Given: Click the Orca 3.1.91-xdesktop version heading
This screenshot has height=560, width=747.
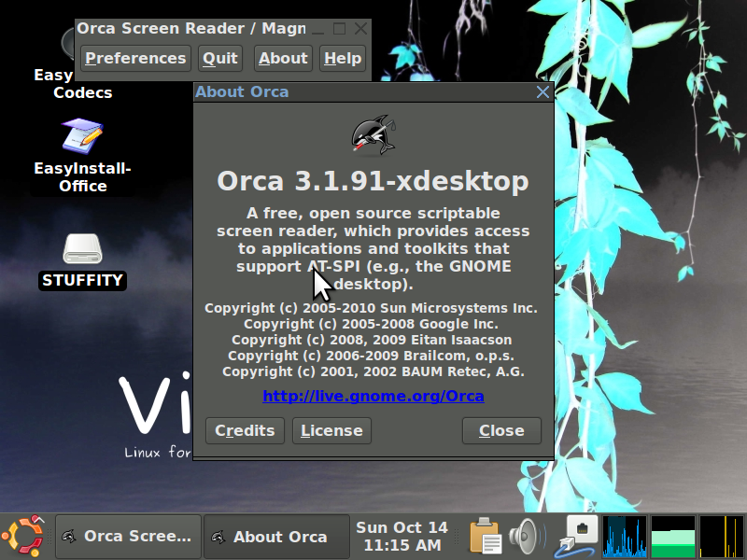Looking at the screenshot, I should tap(373, 181).
